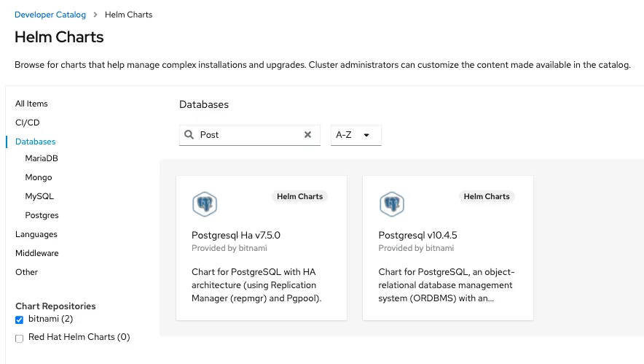644x364 pixels.
Task: Enable Red Hat Helm Charts checkbox
Action: [x=20, y=338]
